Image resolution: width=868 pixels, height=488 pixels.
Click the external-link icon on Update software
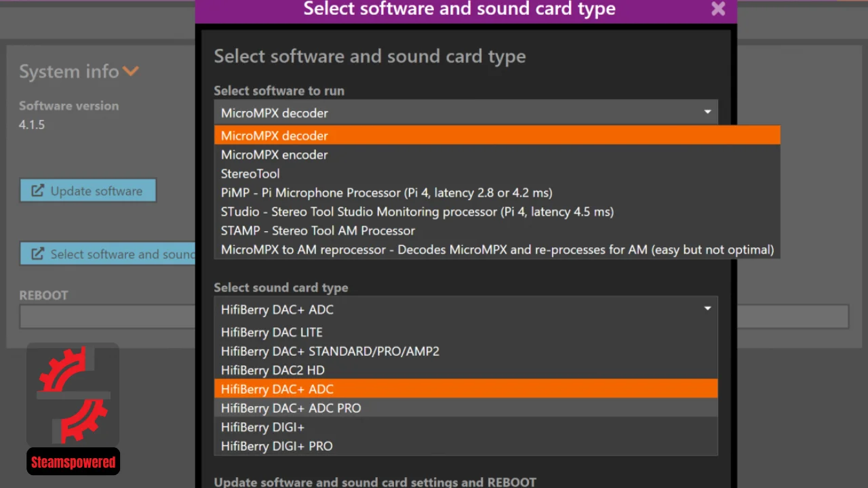click(38, 191)
